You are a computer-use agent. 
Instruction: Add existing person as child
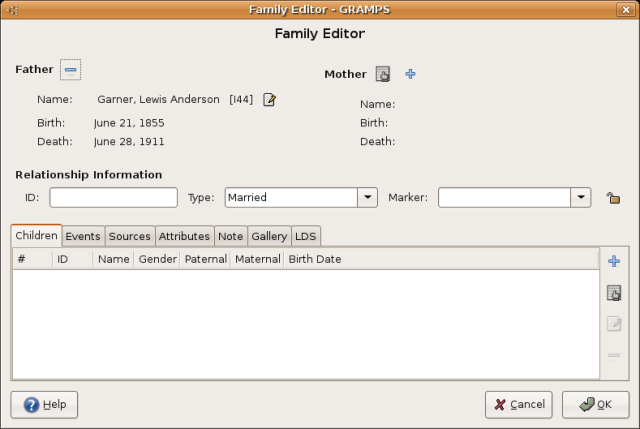tap(614, 293)
